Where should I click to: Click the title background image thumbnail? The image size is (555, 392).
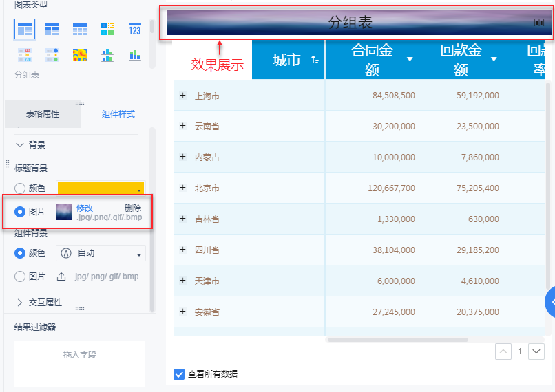64,212
